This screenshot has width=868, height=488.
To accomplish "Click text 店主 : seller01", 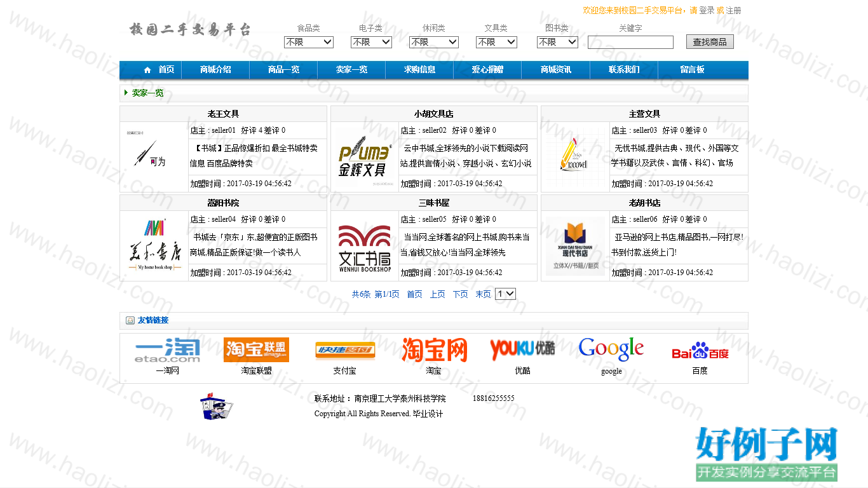I will (213, 130).
